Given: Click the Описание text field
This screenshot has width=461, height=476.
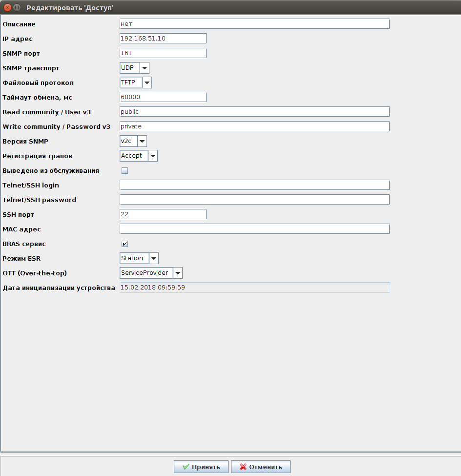Looking at the screenshot, I should [254, 24].
